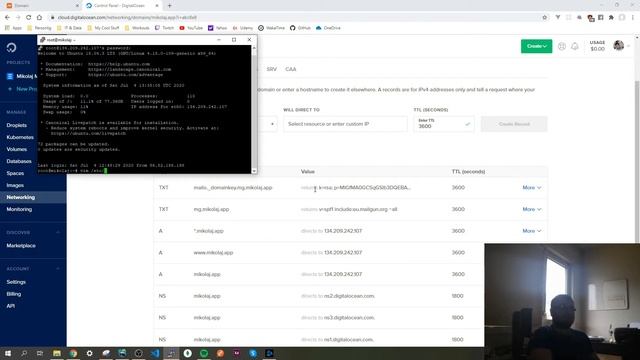Open the notifications bell icon

(x=575, y=46)
